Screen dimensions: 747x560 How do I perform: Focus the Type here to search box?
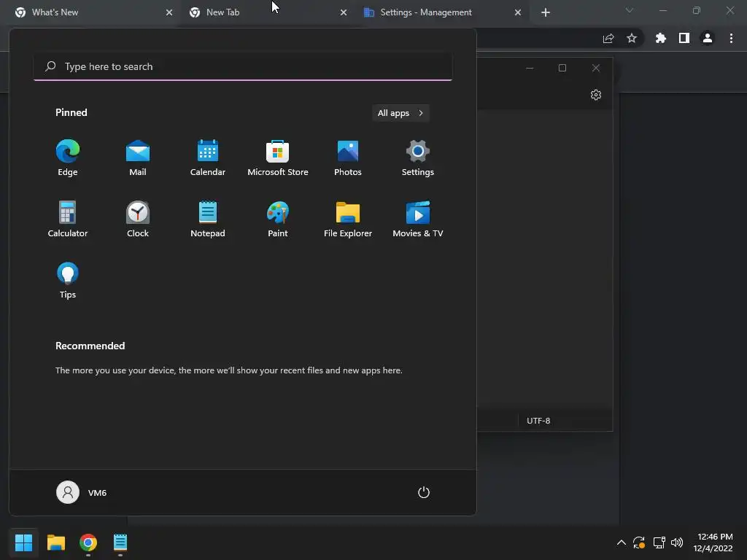pyautogui.click(x=243, y=66)
